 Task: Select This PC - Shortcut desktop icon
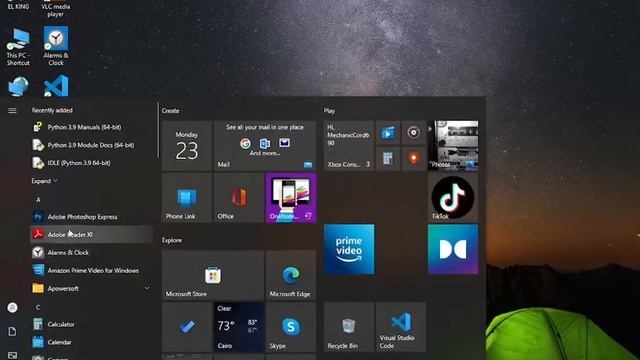point(18,47)
